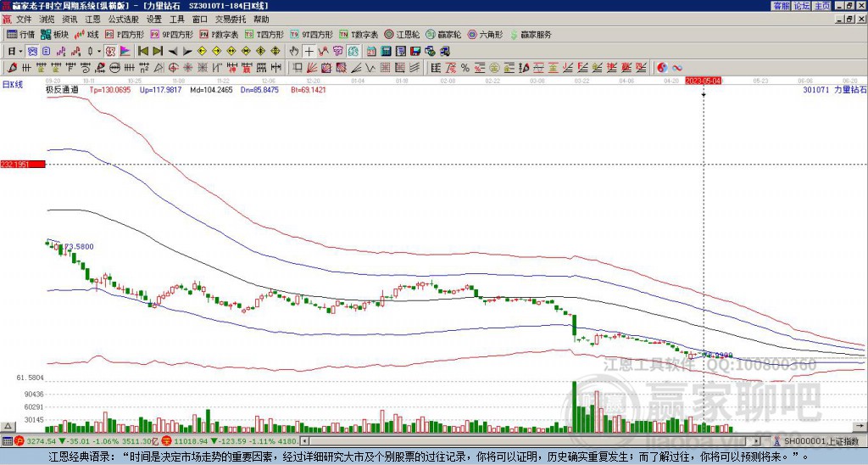The height and width of the screenshot is (465, 868).
Task: Click the K线 toolbar button
Action: point(86,34)
